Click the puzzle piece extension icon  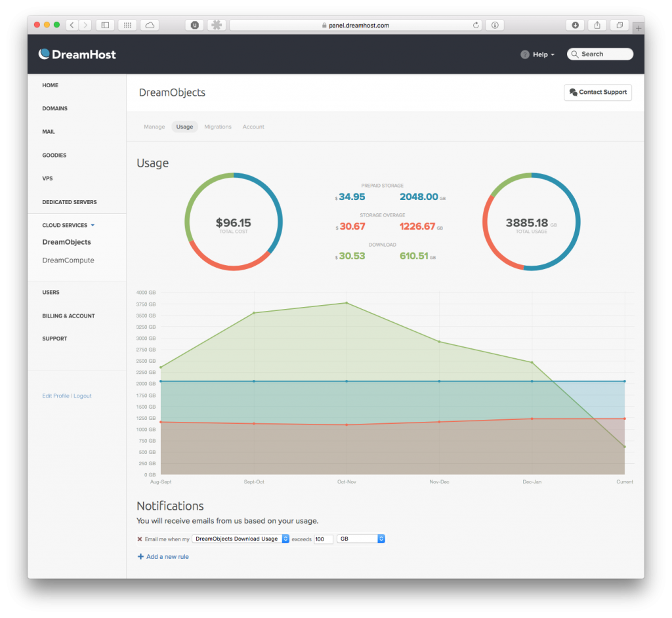point(217,25)
